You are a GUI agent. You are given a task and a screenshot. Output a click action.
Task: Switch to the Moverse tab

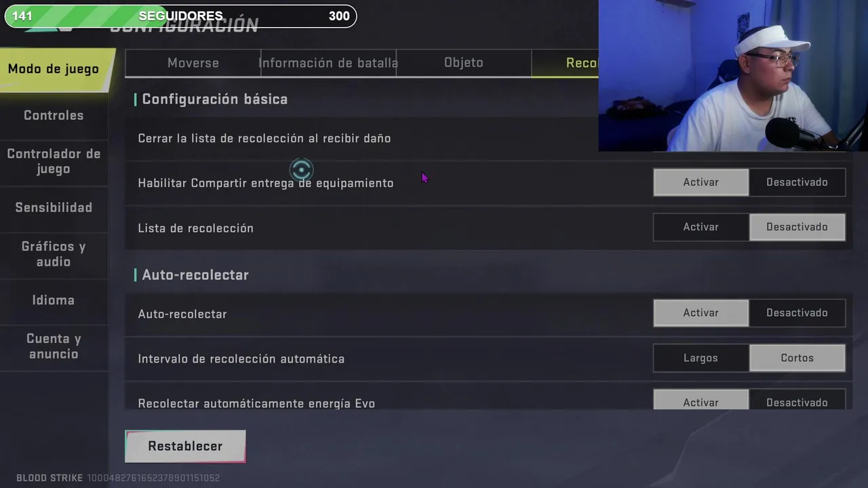tap(193, 63)
